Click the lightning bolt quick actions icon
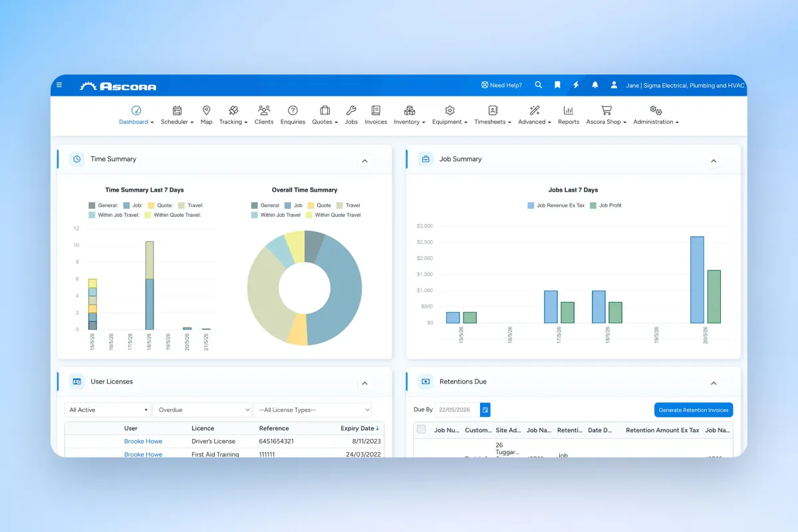This screenshot has width=798, height=532. point(576,85)
